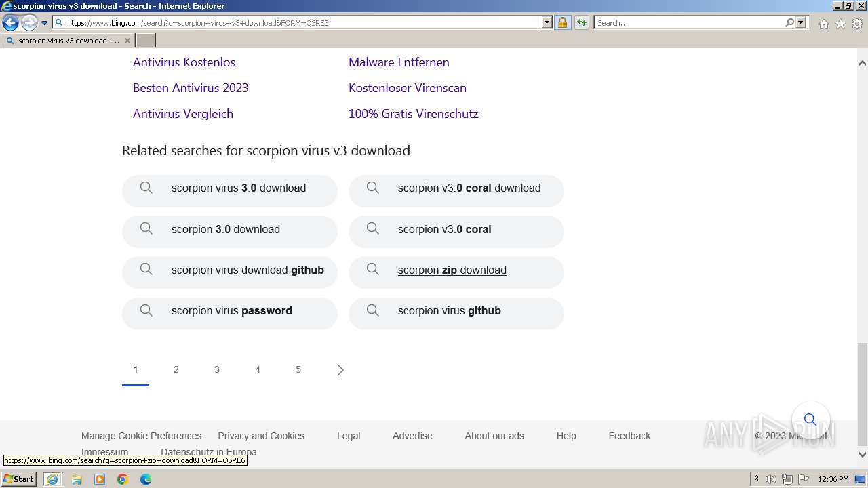The height and width of the screenshot is (488, 868).
Task: Click the scorpion v3.0 coral suggestion
Action: tap(456, 231)
